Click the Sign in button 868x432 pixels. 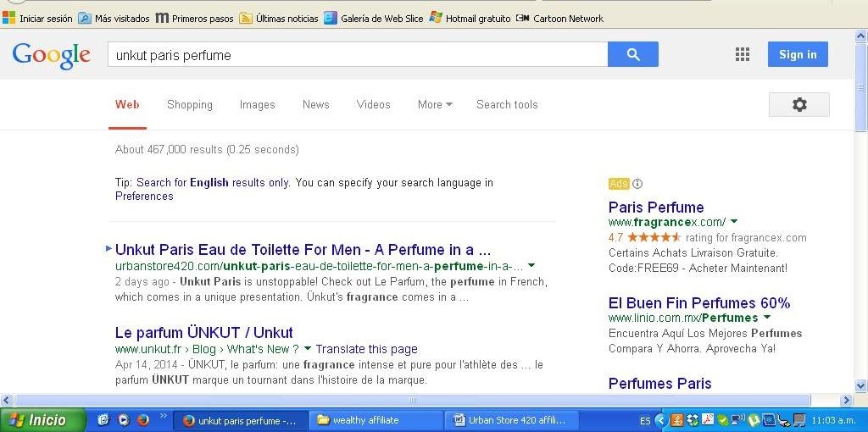(798, 54)
